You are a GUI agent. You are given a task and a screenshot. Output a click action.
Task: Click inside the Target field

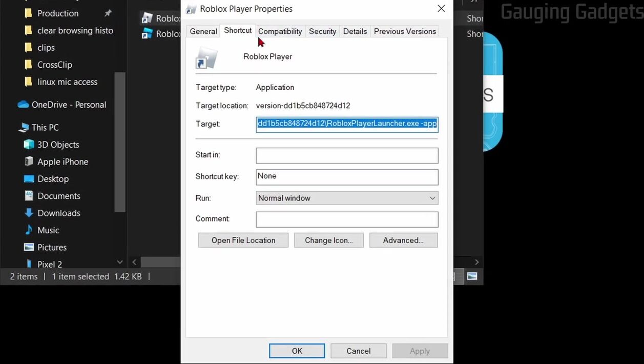point(347,125)
